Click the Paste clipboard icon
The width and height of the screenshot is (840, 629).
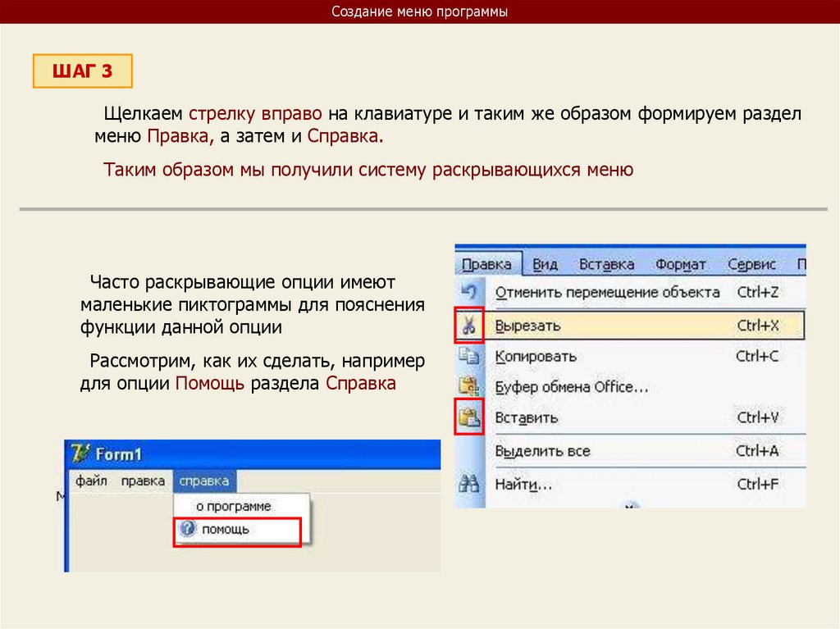tap(468, 417)
